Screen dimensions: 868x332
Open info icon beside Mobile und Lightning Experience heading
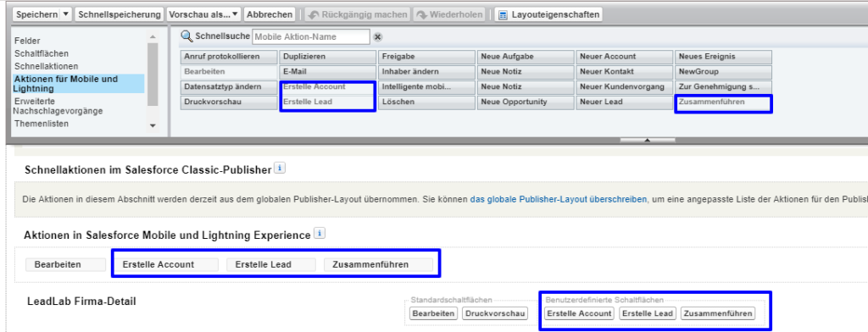click(320, 234)
